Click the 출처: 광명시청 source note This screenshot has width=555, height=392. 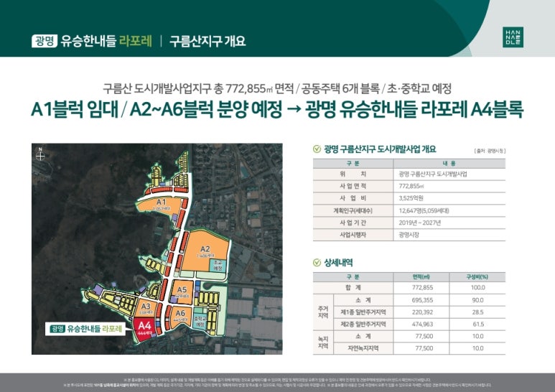(490, 151)
